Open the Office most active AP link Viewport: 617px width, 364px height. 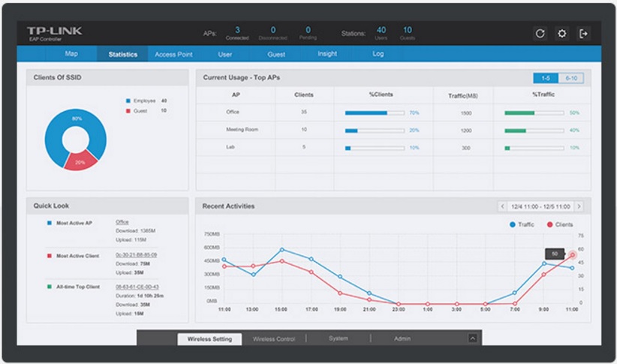[122, 222]
